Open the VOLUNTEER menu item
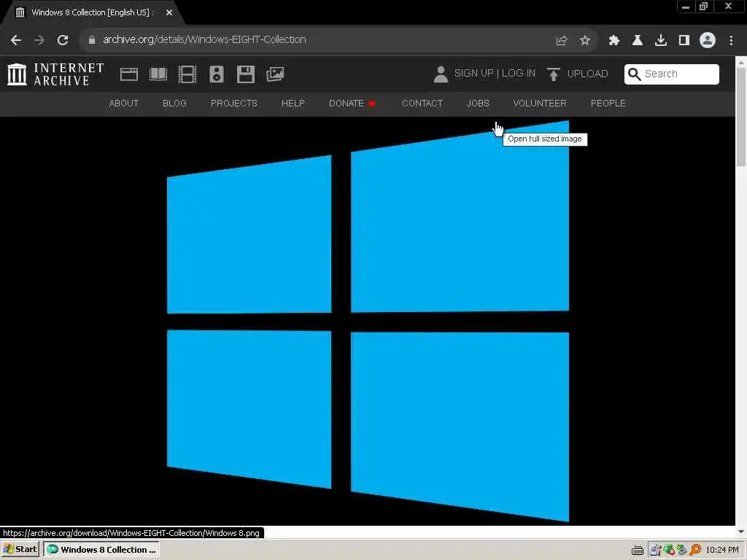This screenshot has width=747, height=560. tap(540, 104)
